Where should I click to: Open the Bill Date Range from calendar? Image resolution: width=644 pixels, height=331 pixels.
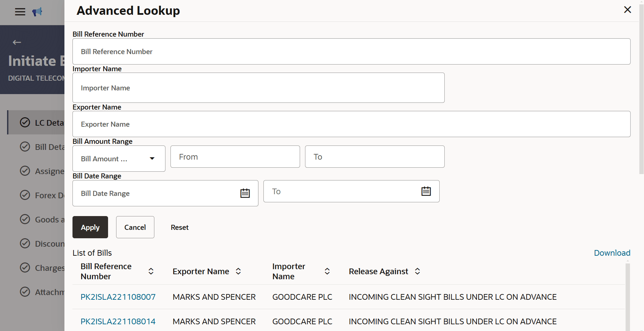pos(245,193)
